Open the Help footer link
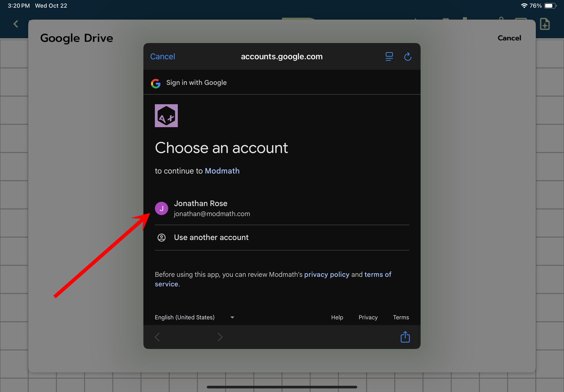 tap(337, 317)
